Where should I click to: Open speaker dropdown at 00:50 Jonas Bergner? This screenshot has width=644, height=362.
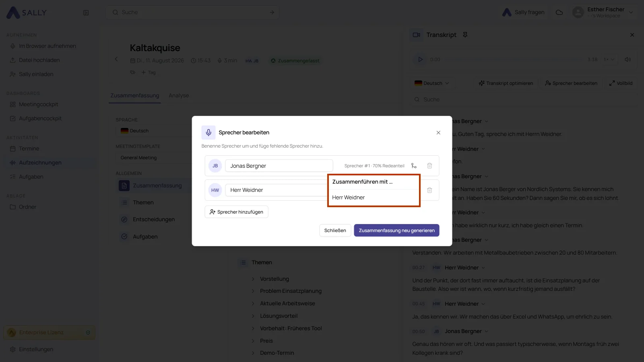pos(486,331)
